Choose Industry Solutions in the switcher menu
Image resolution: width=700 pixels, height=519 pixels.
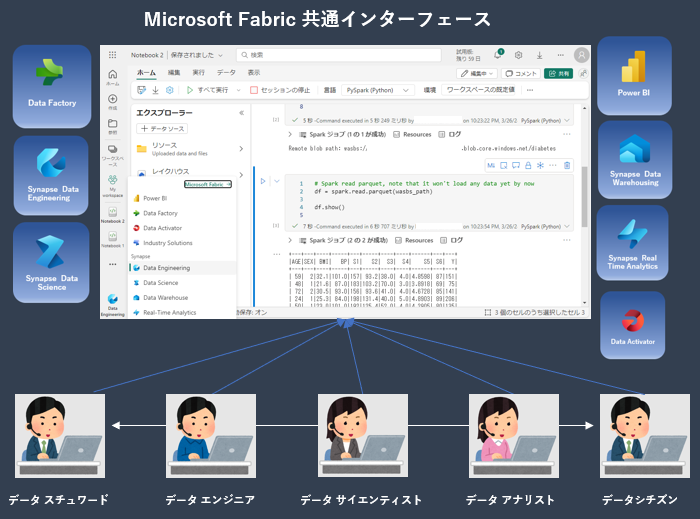point(182,243)
